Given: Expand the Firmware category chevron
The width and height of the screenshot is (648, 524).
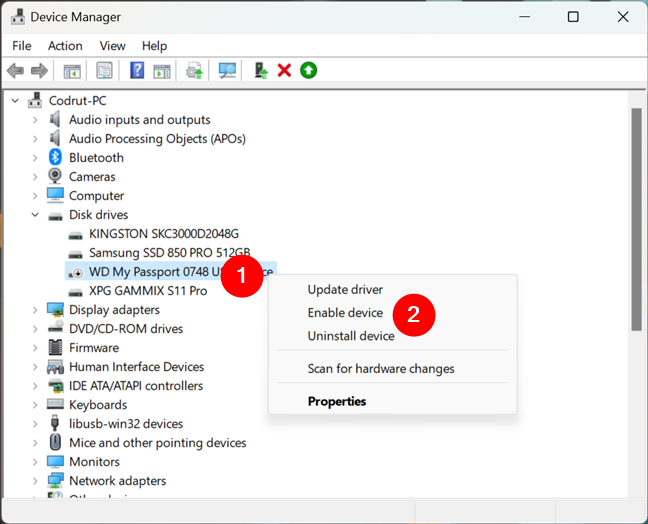Looking at the screenshot, I should point(35,348).
